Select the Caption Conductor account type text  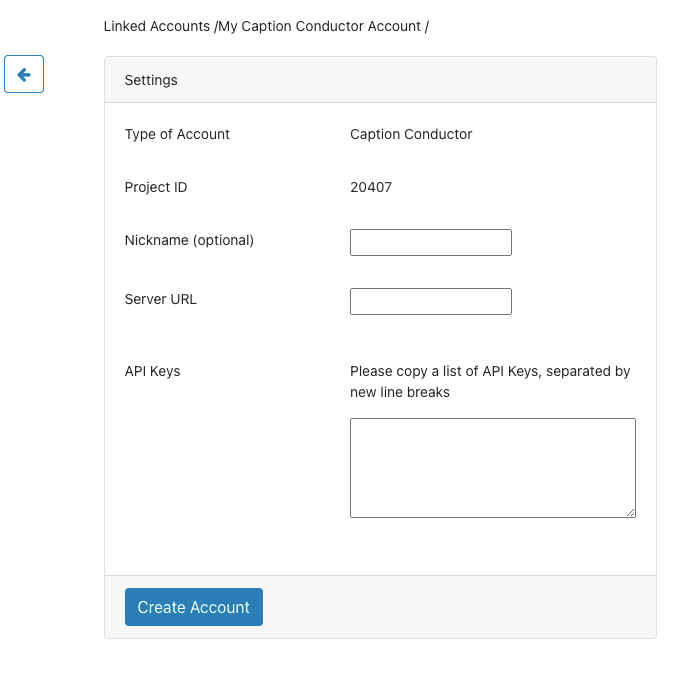[411, 134]
